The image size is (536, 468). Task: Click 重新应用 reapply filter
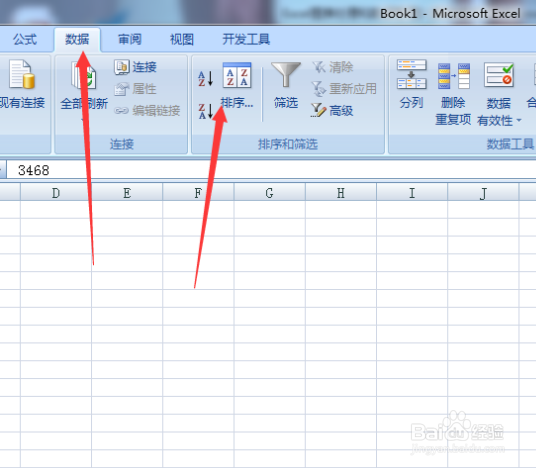[x=344, y=89]
